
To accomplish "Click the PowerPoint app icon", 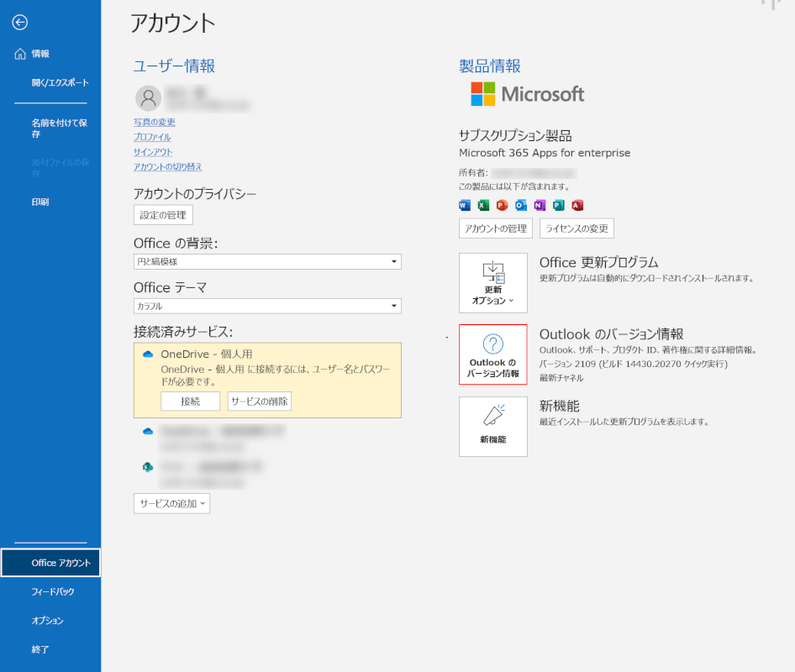I will coord(502,205).
